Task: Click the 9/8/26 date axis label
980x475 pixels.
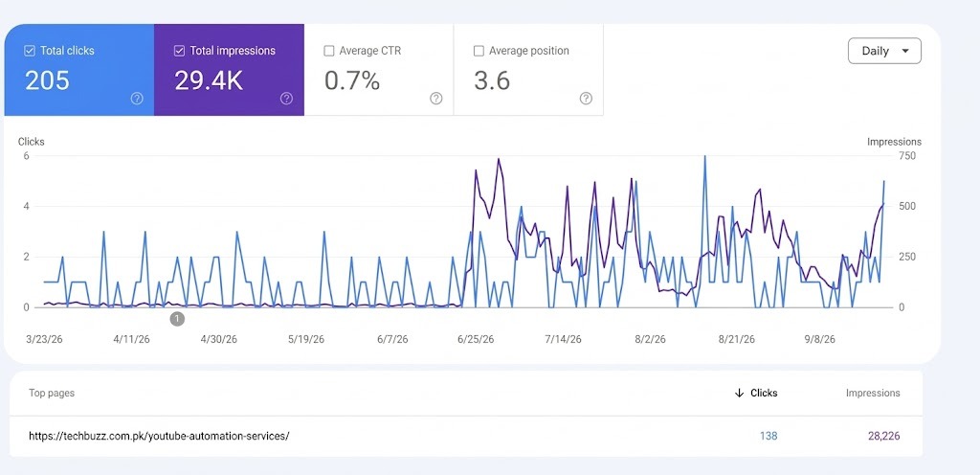Action: [819, 339]
